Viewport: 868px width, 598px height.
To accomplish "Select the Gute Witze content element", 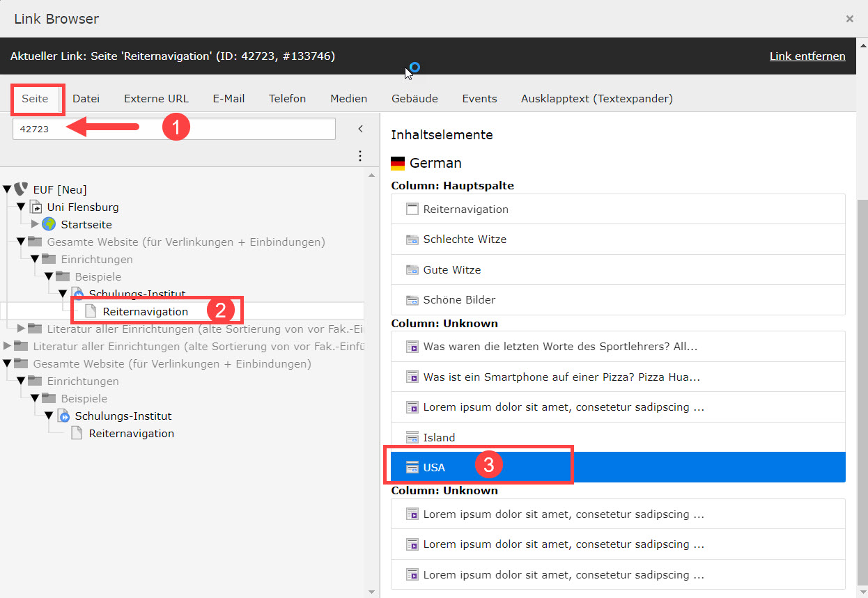I will 451,270.
